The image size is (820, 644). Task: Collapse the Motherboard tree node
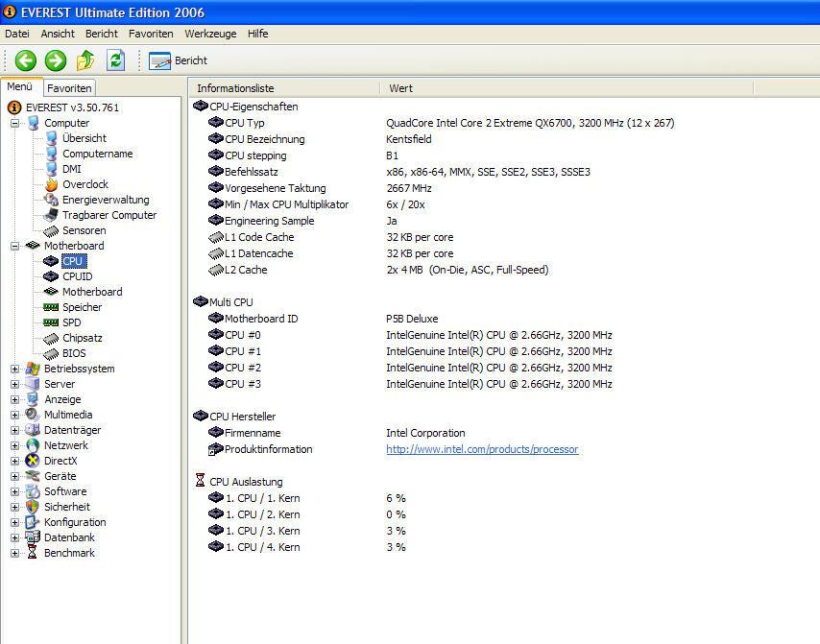click(14, 246)
